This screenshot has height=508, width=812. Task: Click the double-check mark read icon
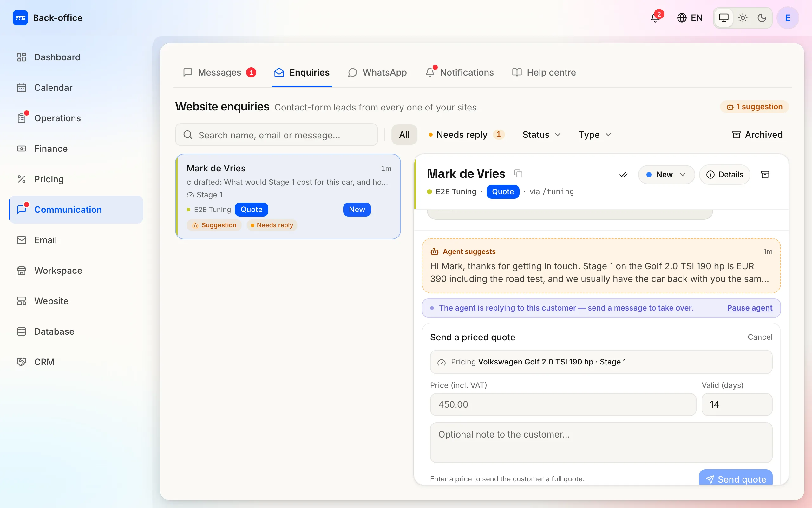coord(623,175)
